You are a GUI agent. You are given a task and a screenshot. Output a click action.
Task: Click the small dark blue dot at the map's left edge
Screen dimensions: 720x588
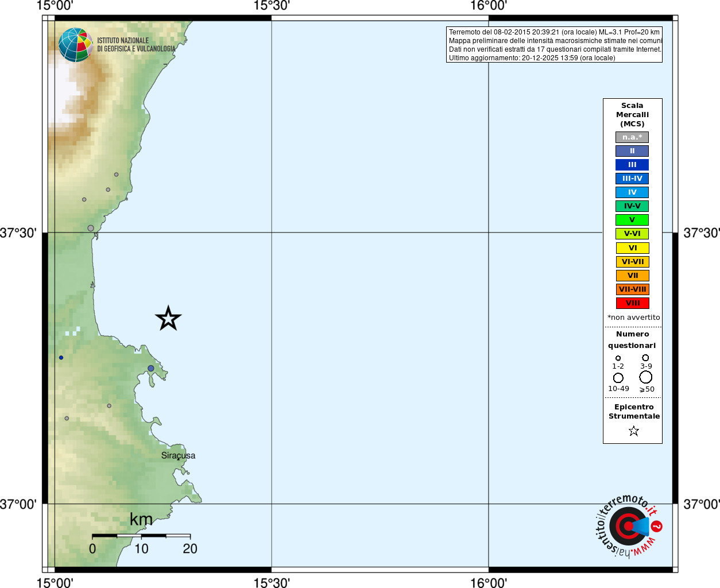(61, 357)
